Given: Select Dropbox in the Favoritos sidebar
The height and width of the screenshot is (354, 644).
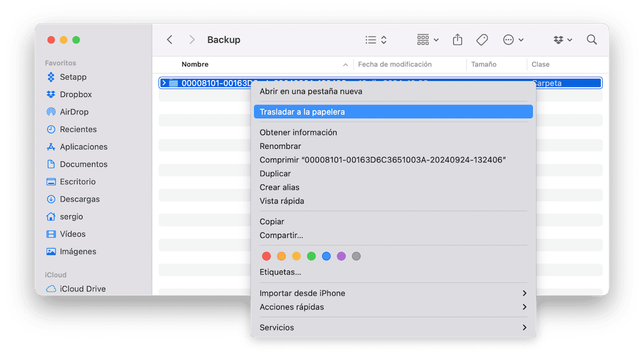Looking at the screenshot, I should (75, 94).
